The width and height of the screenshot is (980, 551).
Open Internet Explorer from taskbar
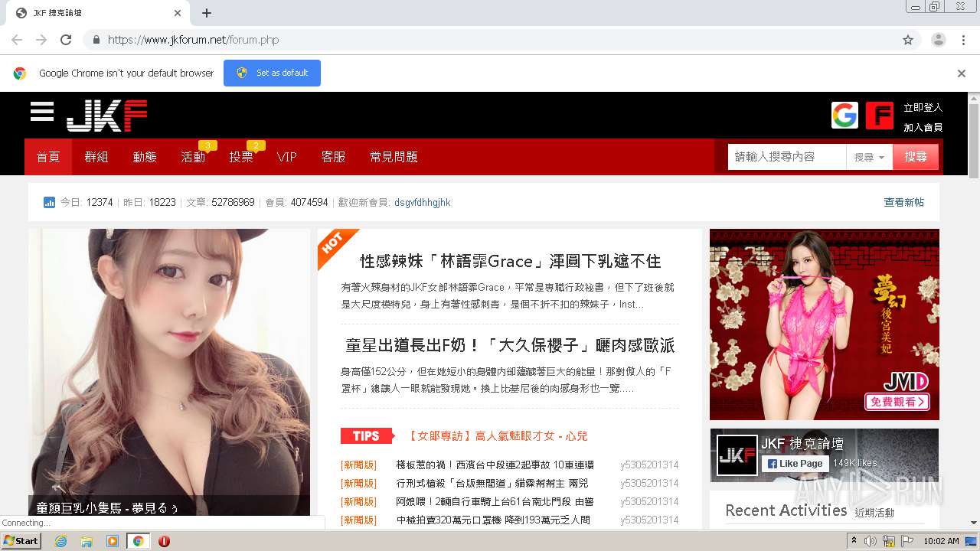(60, 541)
